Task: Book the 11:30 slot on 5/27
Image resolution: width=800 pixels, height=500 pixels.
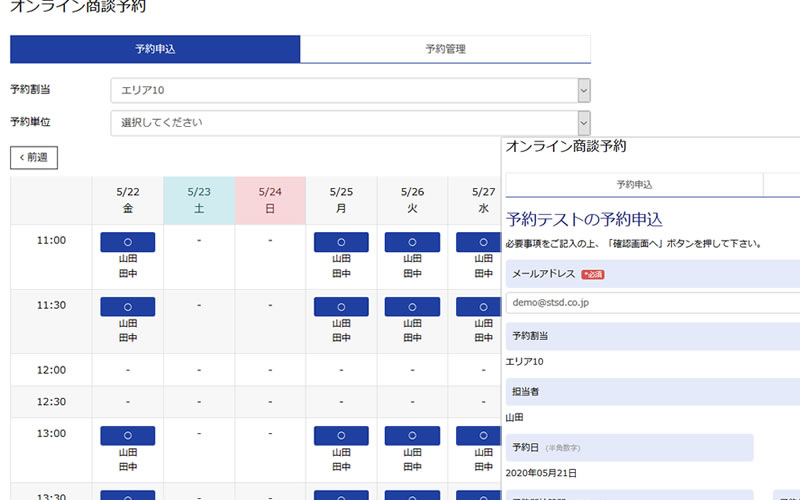Action: (479, 307)
